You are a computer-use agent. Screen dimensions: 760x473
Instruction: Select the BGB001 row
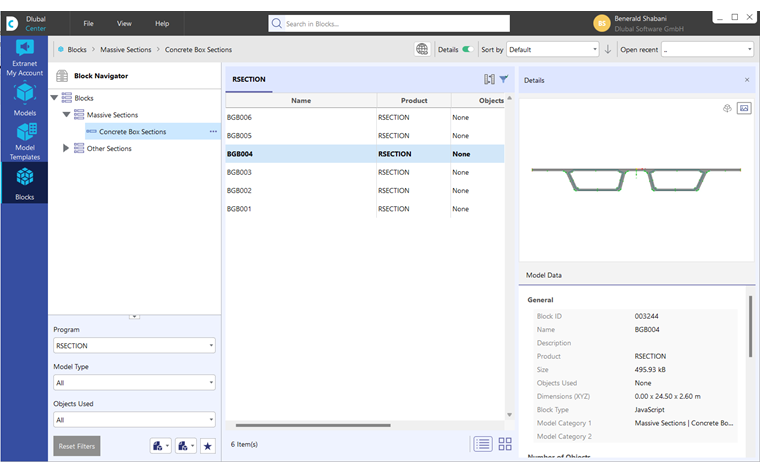click(364, 209)
